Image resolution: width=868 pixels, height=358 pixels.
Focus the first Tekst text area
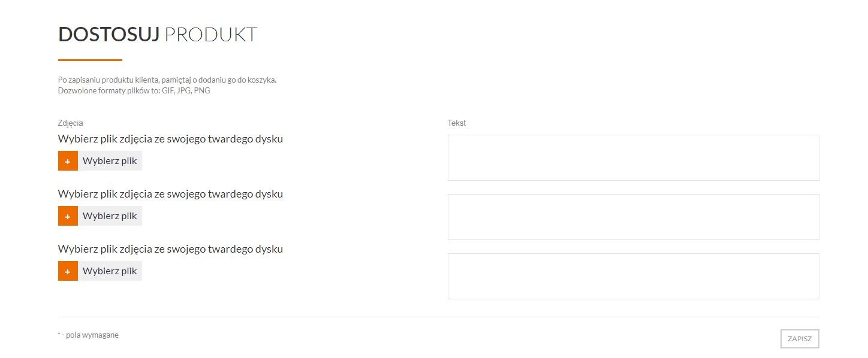tap(633, 157)
